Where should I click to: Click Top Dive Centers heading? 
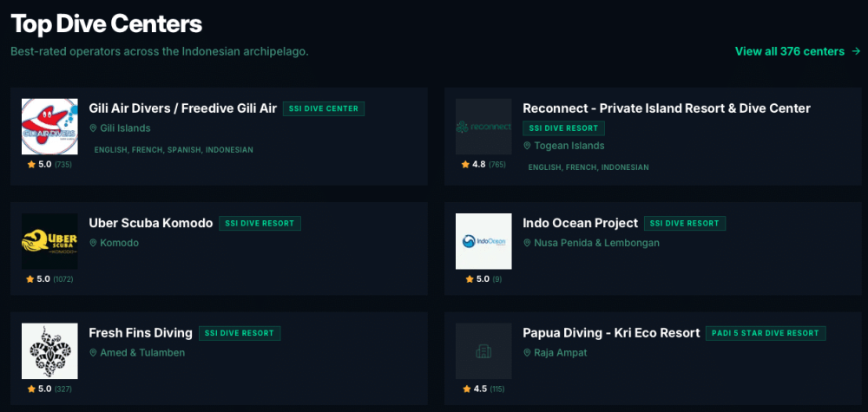click(106, 23)
